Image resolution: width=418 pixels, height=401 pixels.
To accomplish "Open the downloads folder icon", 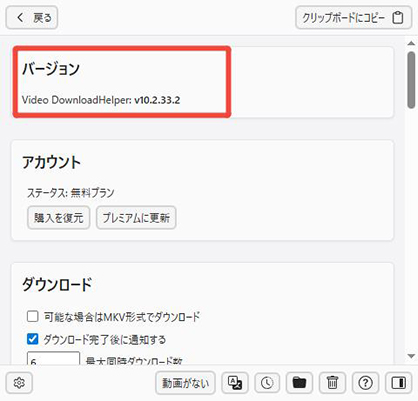I will [x=299, y=383].
